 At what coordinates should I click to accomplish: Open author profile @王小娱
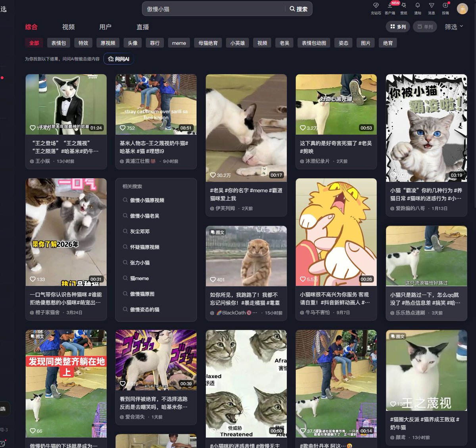coord(40,161)
